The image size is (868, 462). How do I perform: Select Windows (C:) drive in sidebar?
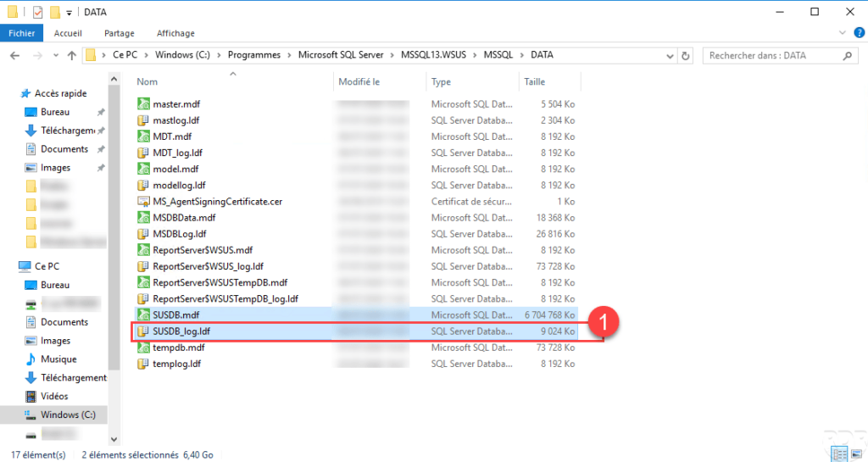point(68,415)
